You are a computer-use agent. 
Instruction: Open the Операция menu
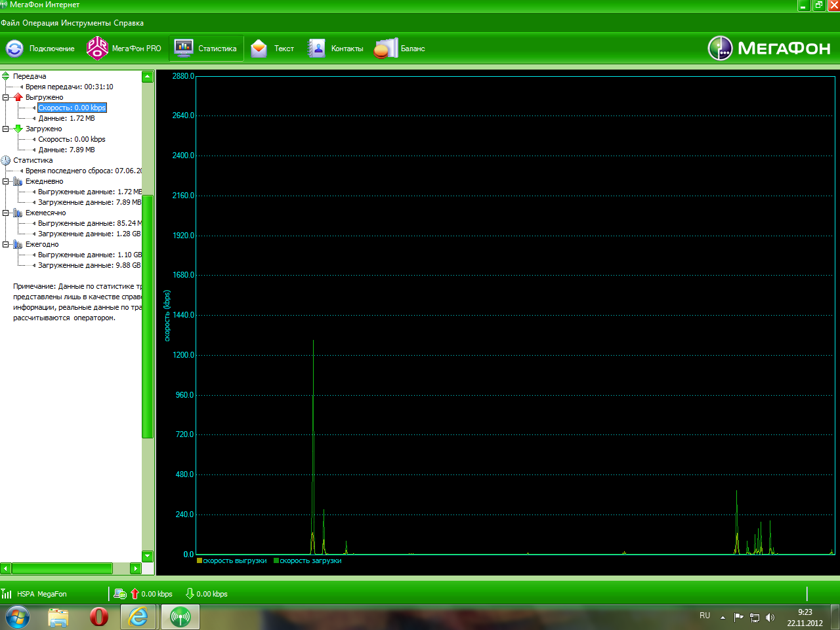coord(41,23)
